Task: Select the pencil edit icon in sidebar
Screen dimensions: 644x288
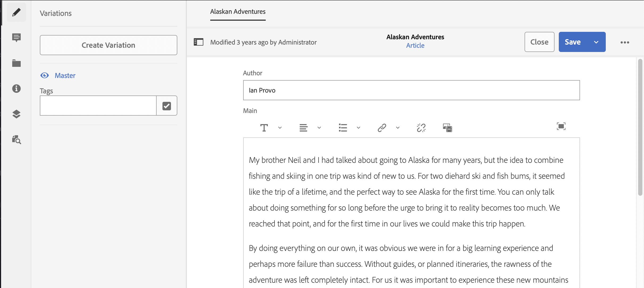Action: click(x=16, y=12)
